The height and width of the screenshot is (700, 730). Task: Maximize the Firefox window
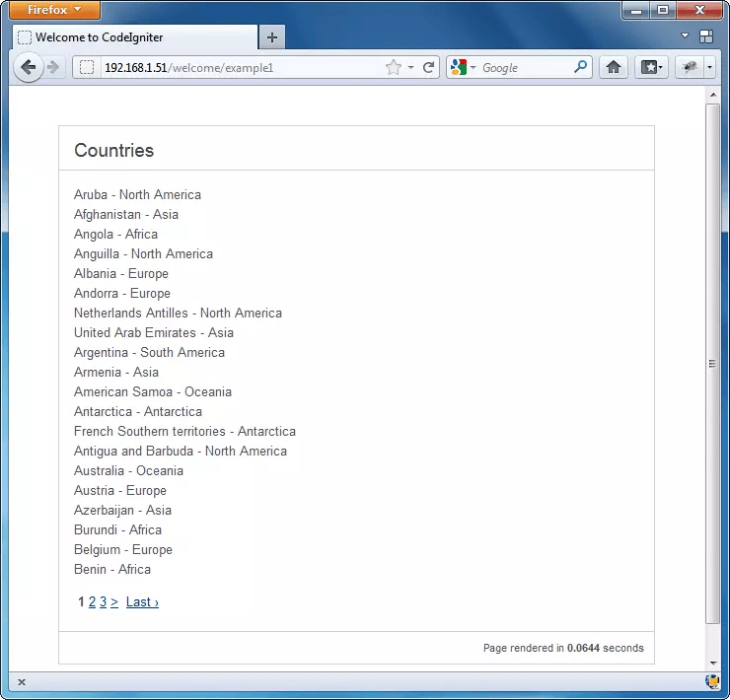664,10
